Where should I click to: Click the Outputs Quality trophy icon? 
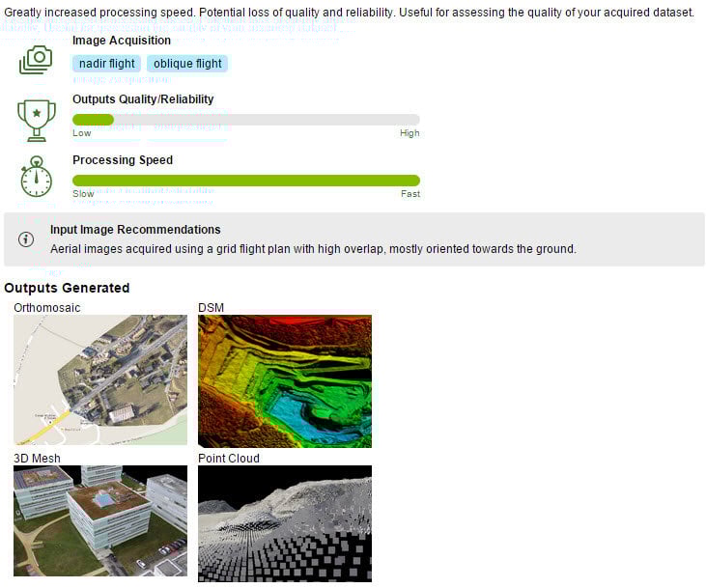click(x=36, y=119)
